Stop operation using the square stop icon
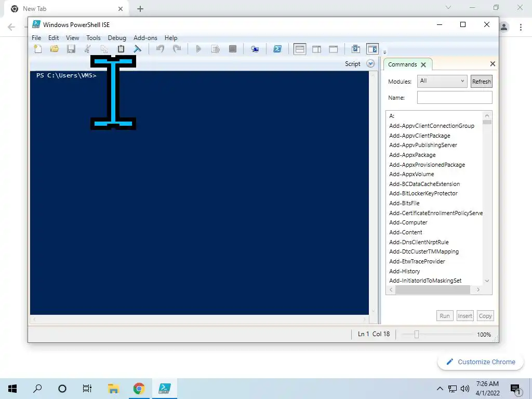The width and height of the screenshot is (532, 399). 232,49
